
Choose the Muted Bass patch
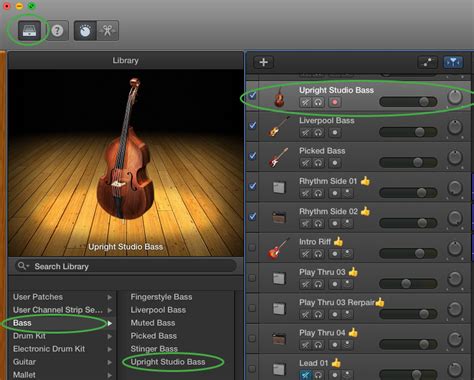153,323
